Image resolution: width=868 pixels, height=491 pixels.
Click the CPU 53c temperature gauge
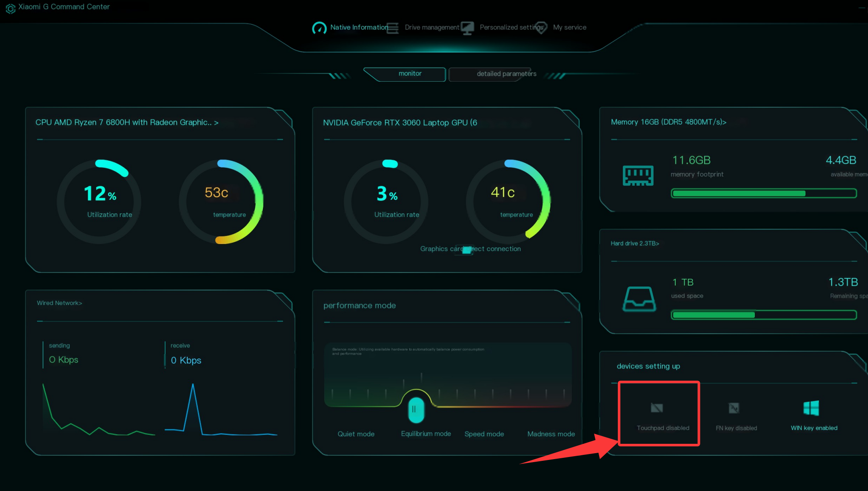click(221, 202)
